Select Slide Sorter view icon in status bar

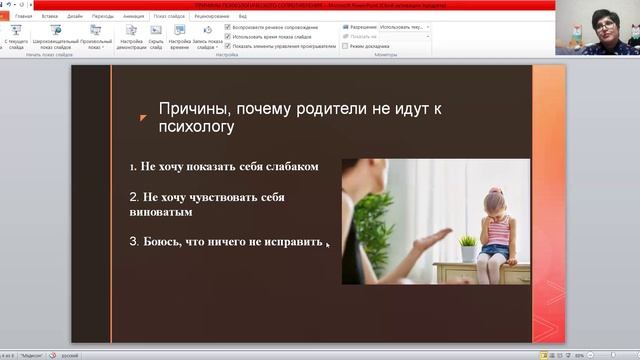(552, 356)
